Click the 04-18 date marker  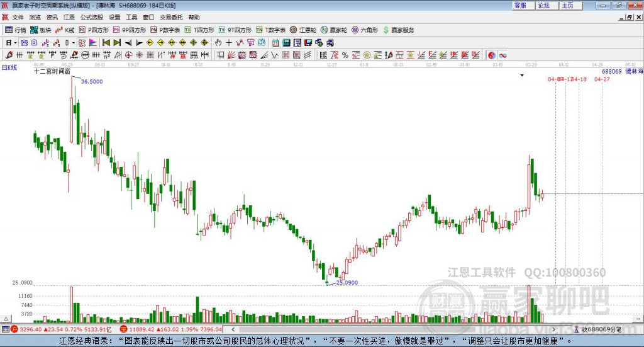click(x=579, y=79)
